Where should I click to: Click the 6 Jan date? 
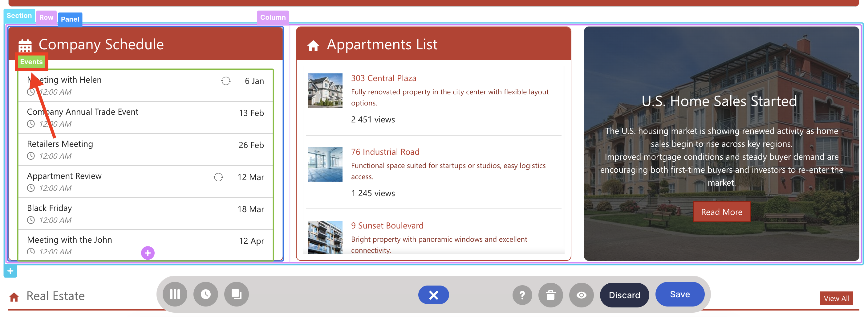pos(254,81)
